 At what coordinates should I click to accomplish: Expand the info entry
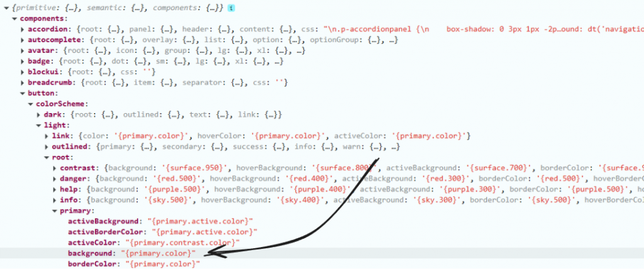click(55, 200)
